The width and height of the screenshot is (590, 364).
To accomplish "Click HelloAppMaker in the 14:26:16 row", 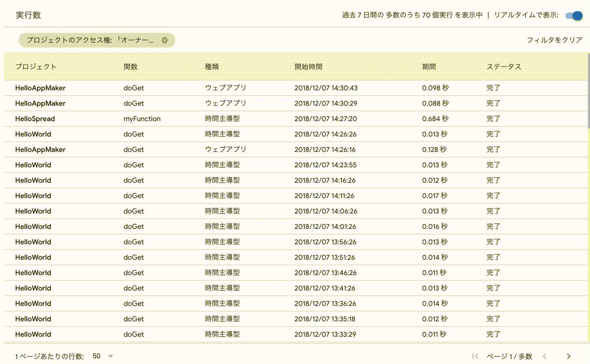I will [40, 149].
